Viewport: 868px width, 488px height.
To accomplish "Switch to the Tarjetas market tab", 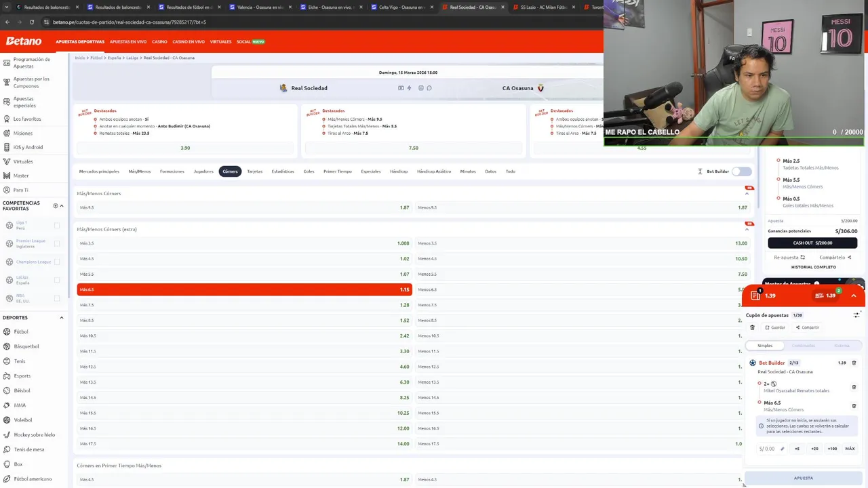I will pos(254,171).
